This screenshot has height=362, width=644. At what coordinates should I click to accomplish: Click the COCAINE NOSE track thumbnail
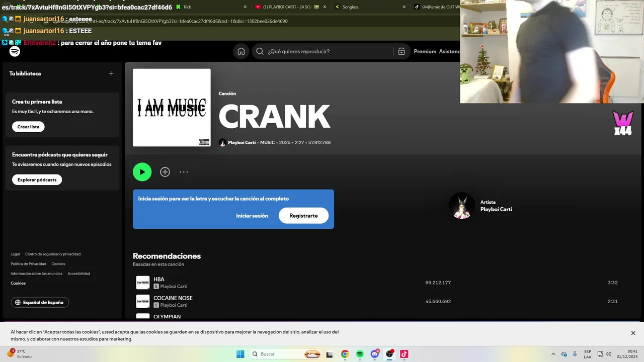(x=143, y=301)
